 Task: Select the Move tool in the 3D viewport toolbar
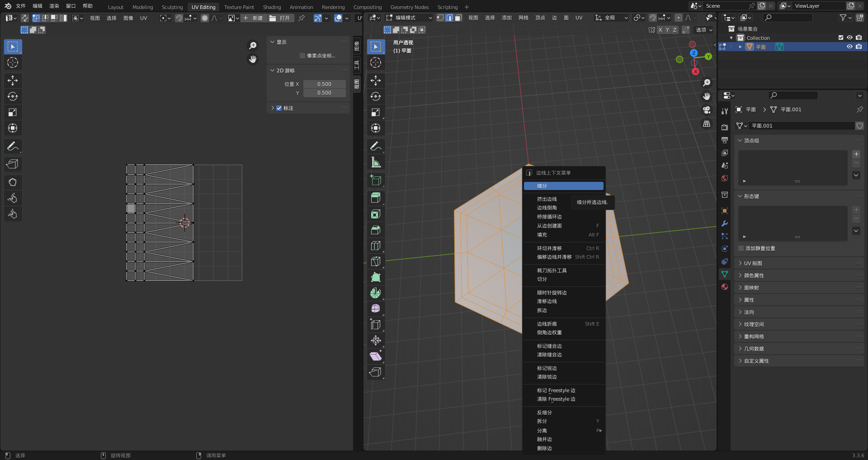(376, 81)
